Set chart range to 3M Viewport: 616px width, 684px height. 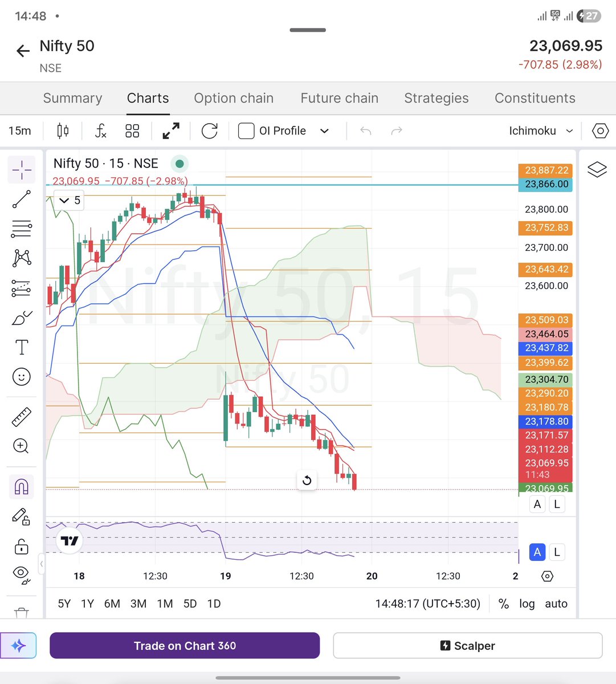[138, 604]
